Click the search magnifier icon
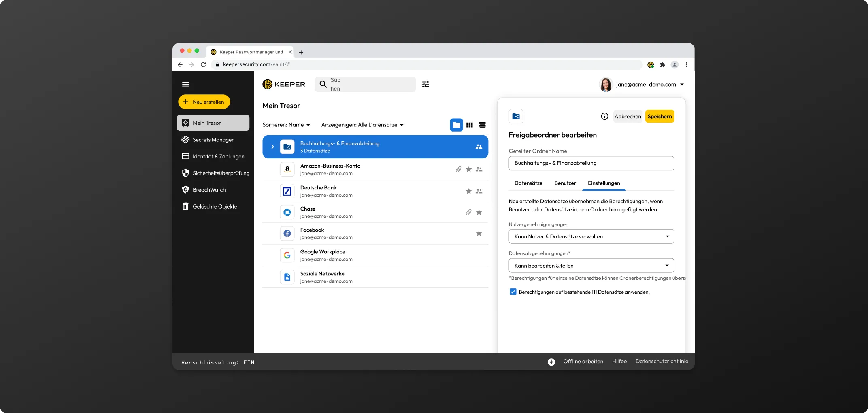This screenshot has height=413, width=868. pyautogui.click(x=323, y=84)
